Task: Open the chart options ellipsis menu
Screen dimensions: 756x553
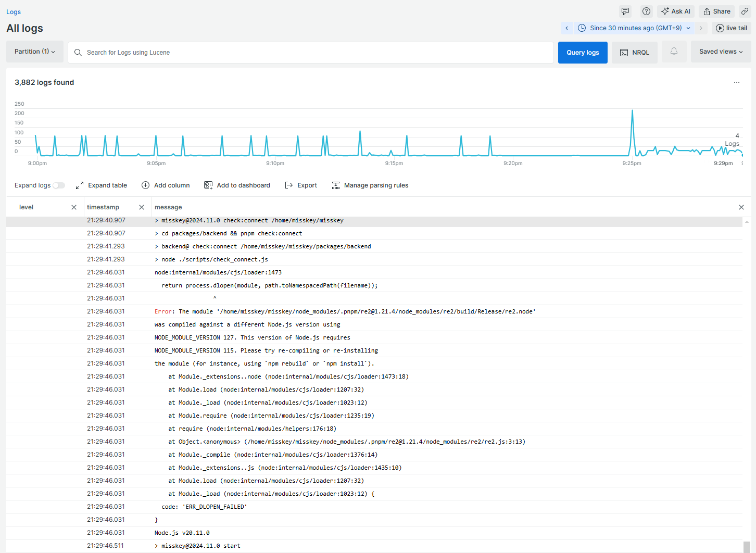Action: [737, 82]
